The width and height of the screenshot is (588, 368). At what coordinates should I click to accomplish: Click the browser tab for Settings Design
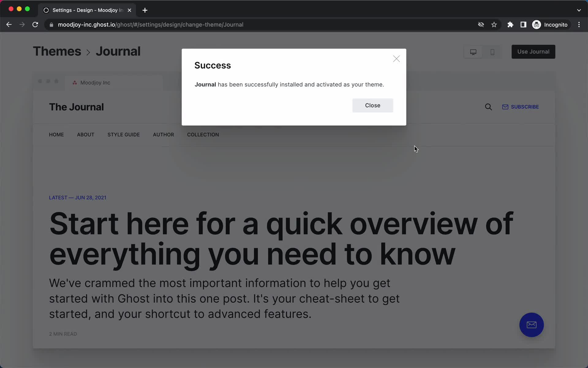click(87, 10)
